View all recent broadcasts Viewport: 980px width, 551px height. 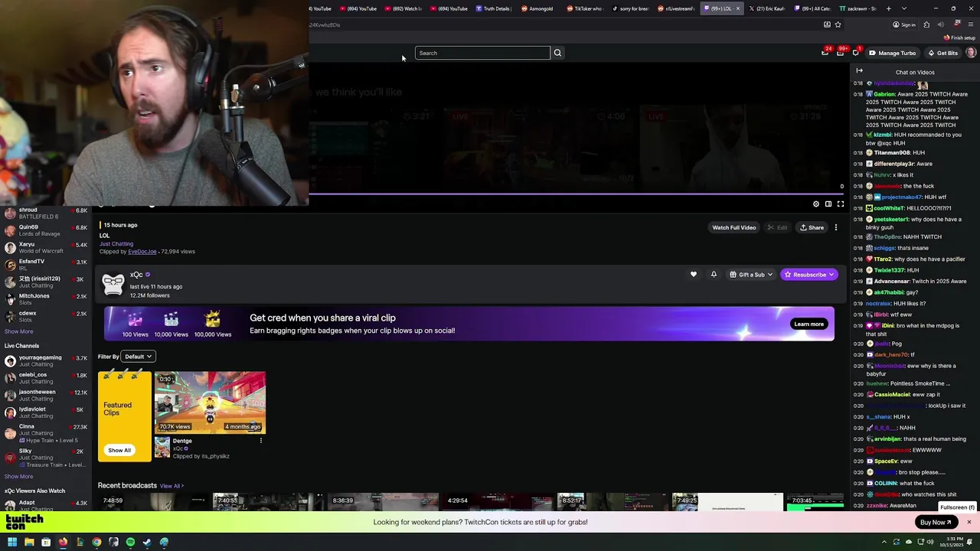(171, 486)
